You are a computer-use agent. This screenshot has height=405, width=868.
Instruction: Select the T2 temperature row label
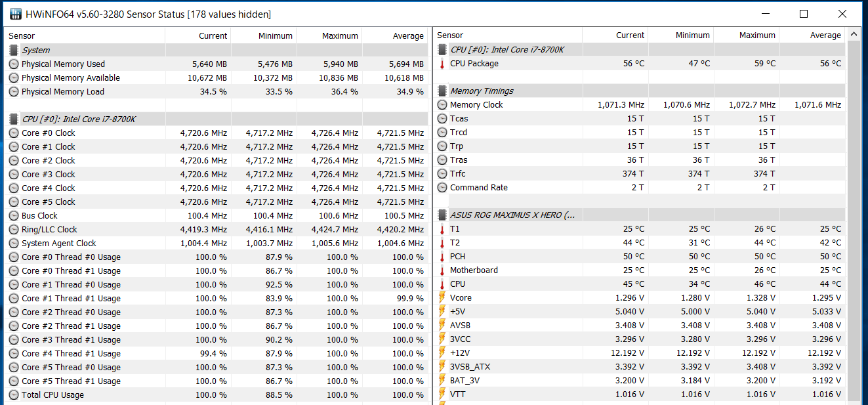[x=455, y=242]
